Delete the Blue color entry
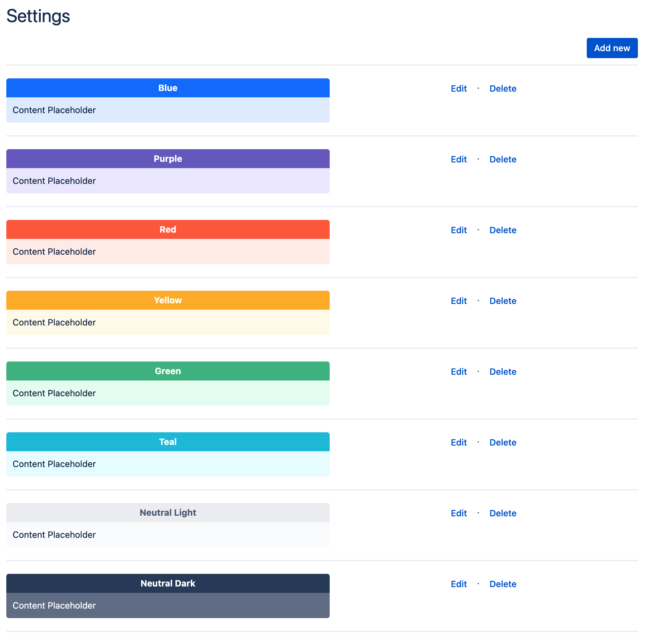The width and height of the screenshot is (648, 644). [x=502, y=88]
